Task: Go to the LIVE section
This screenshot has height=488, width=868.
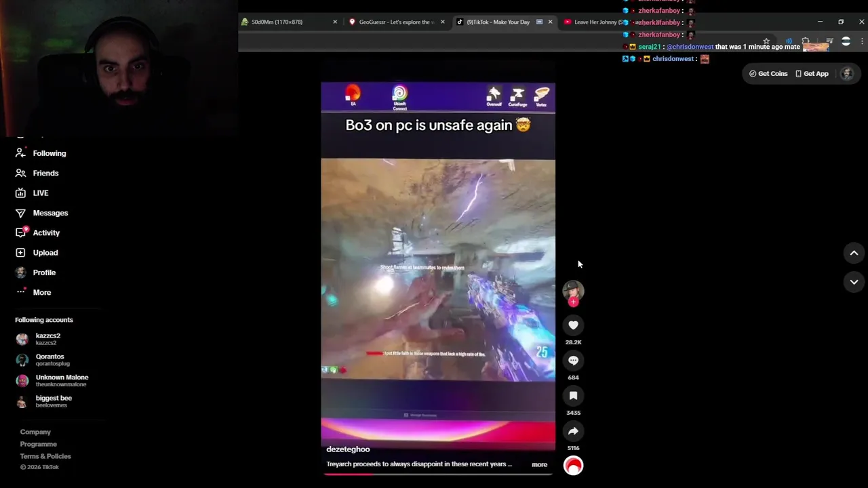Action: (32, 193)
